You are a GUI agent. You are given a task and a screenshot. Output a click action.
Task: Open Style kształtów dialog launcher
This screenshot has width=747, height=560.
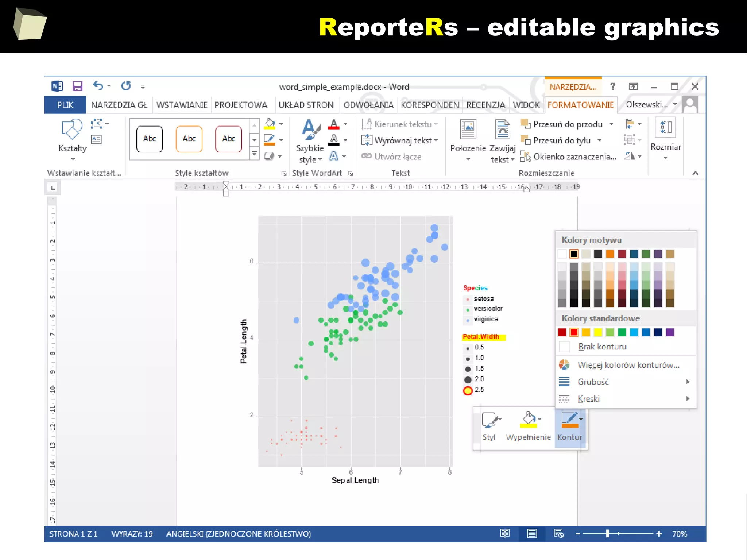pos(284,174)
